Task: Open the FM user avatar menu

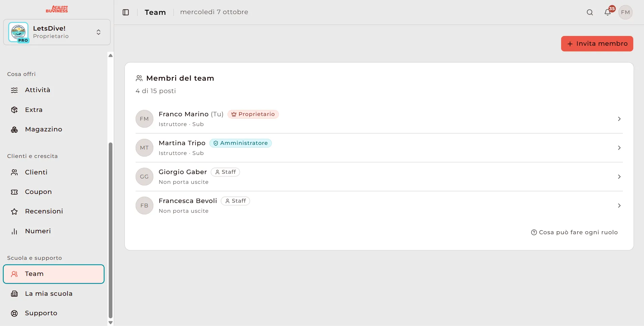Action: coord(626,12)
